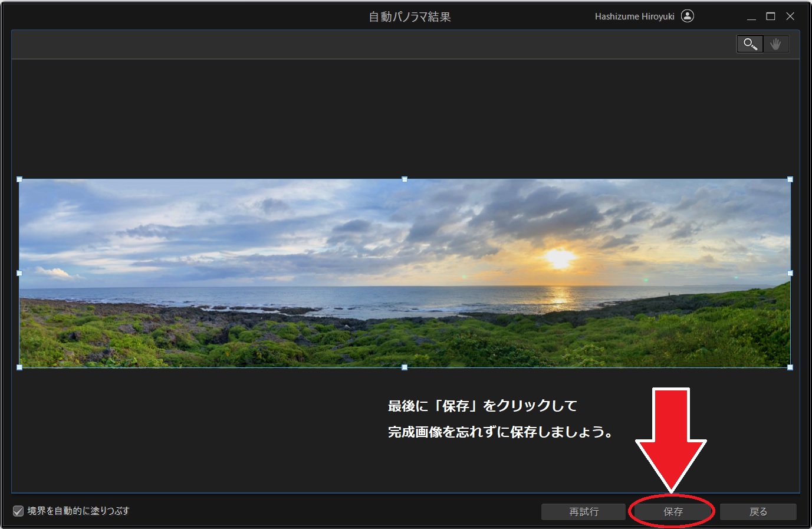Close the 自動パノラマ結果 window
The width and height of the screenshot is (812, 529).
790,17
